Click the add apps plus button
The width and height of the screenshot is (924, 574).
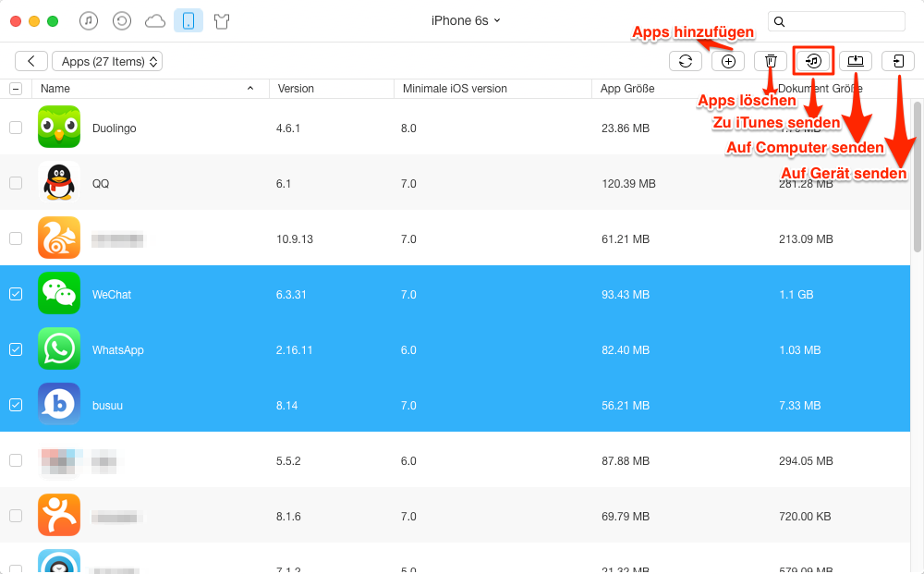(x=728, y=61)
